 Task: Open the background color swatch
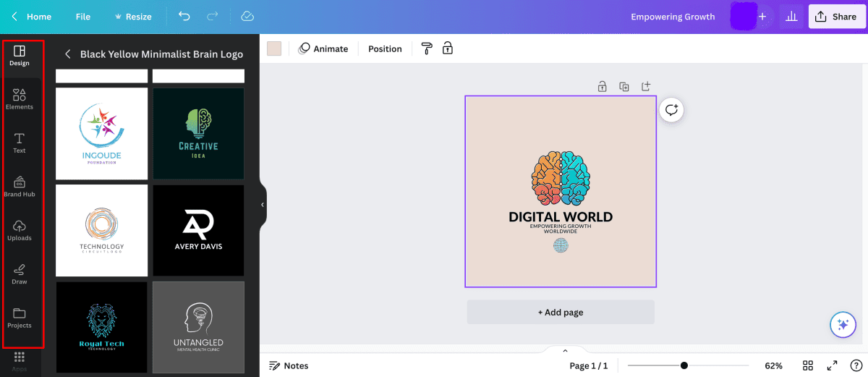click(274, 48)
